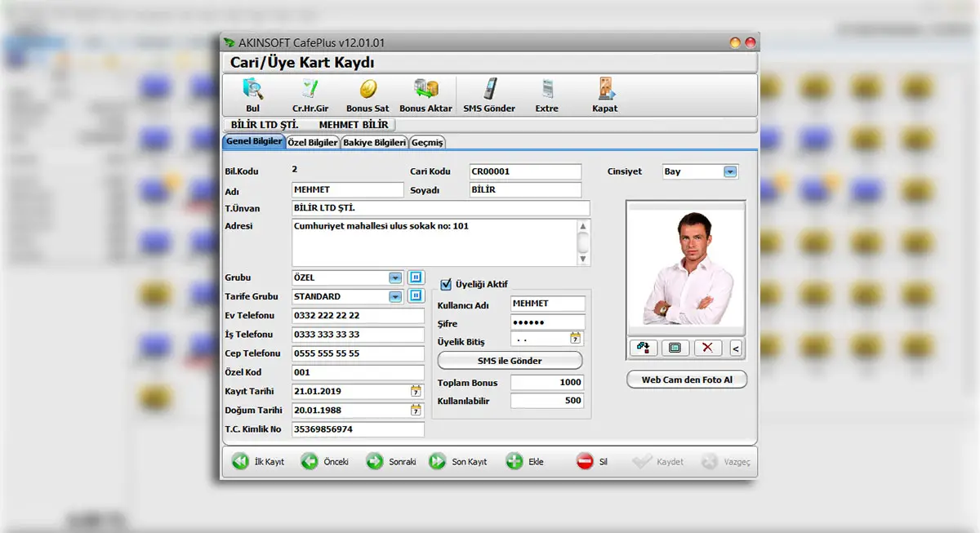The image size is (980, 533).
Task: Switch to the Özel Bilgiler tab
Action: click(x=313, y=142)
